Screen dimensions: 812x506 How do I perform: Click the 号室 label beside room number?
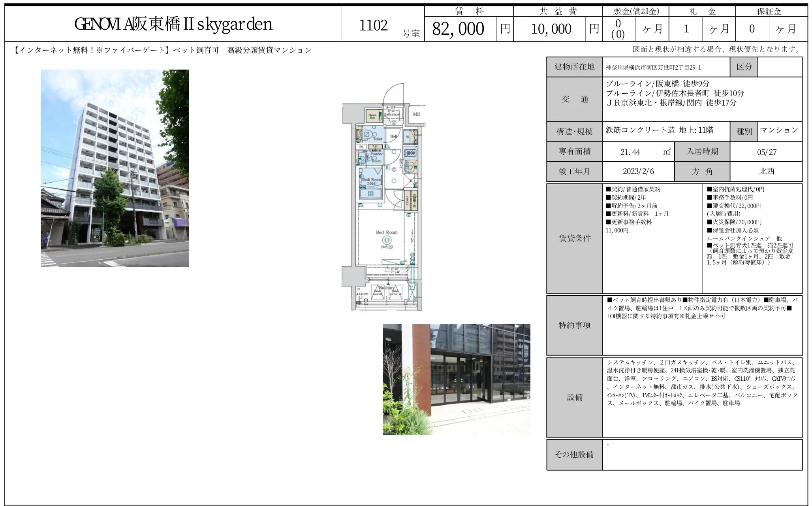(x=411, y=34)
